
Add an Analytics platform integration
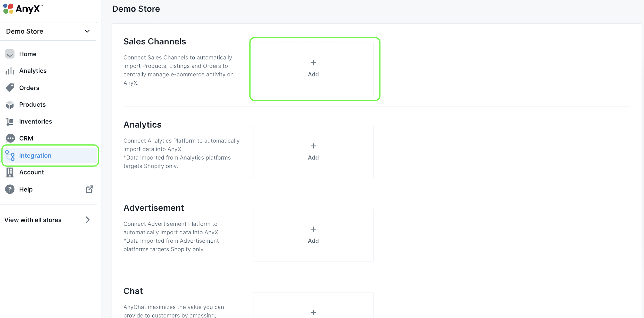coord(313,152)
